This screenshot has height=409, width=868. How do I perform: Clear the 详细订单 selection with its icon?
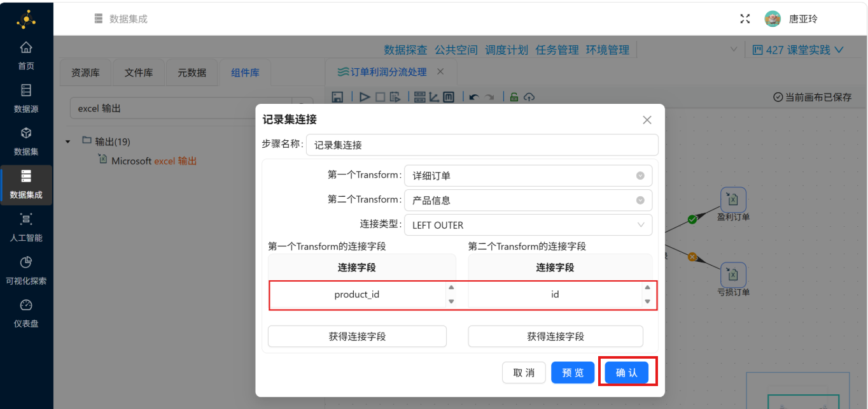[640, 176]
